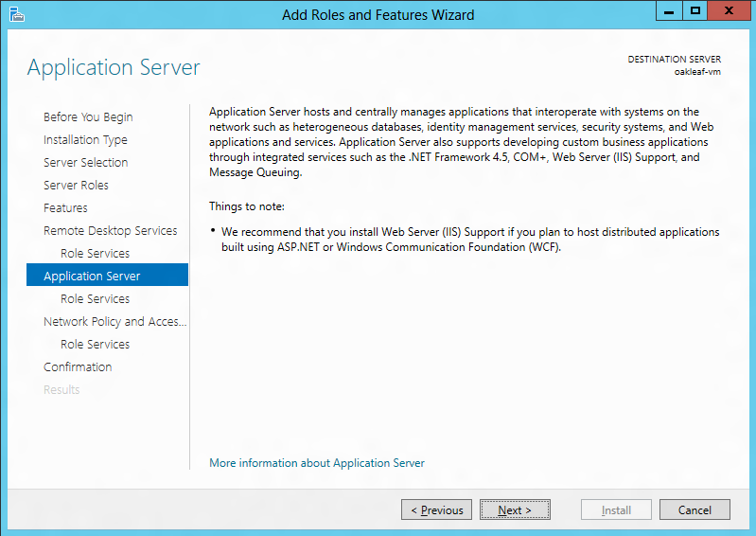The height and width of the screenshot is (536, 756).
Task: Go to the Before You Begin step
Action: click(x=88, y=117)
